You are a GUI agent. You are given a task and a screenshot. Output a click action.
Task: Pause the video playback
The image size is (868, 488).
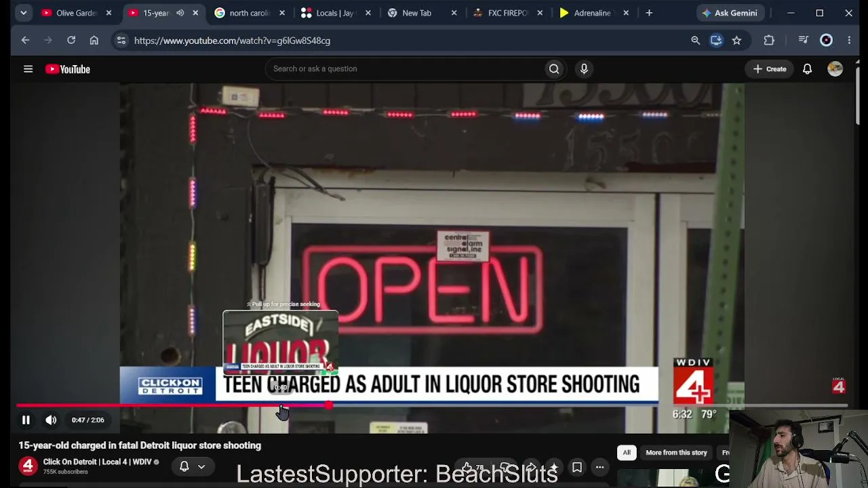click(26, 420)
